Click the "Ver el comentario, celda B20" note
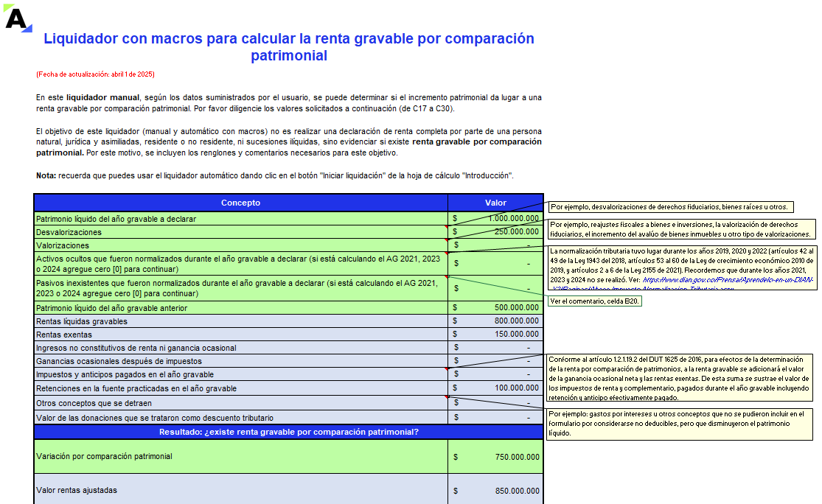 (x=595, y=301)
